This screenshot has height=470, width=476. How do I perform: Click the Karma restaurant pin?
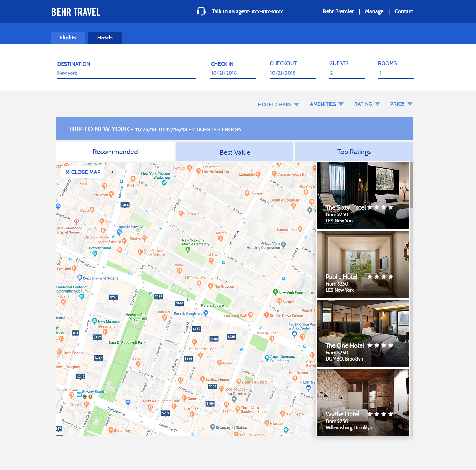click(x=221, y=239)
